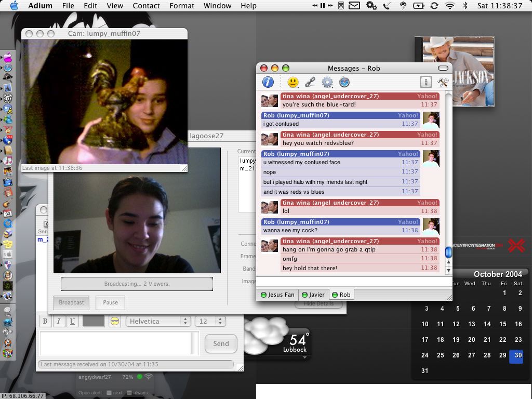Click the Send button
532x399 pixels.
click(221, 343)
